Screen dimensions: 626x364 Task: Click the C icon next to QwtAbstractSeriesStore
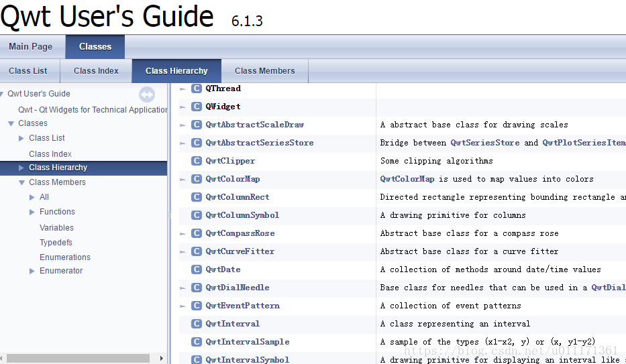(197, 143)
